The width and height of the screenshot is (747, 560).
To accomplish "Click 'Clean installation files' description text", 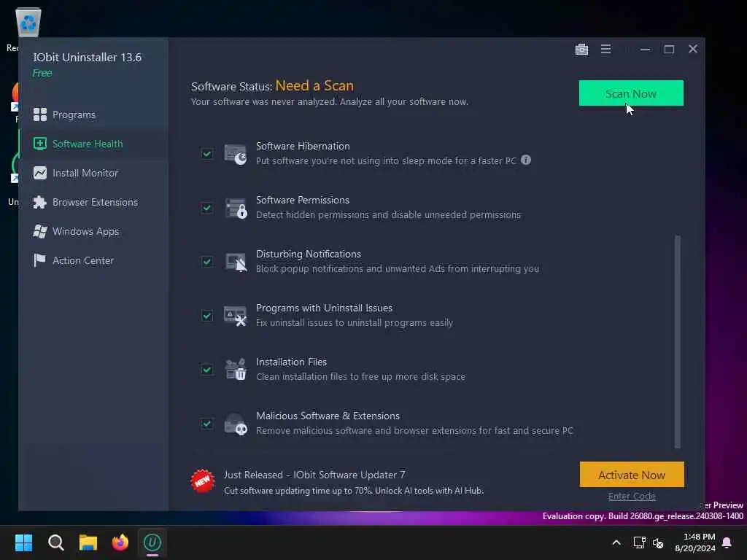I will 360,377.
